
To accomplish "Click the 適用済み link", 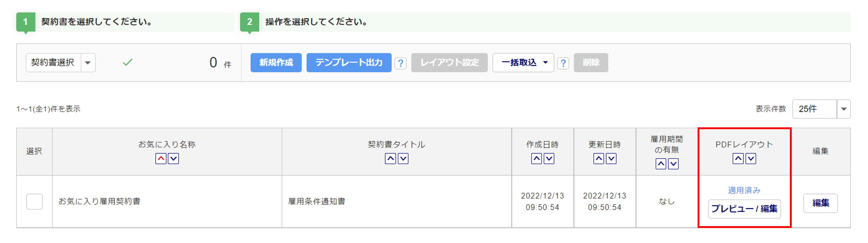I will pyautogui.click(x=744, y=190).
